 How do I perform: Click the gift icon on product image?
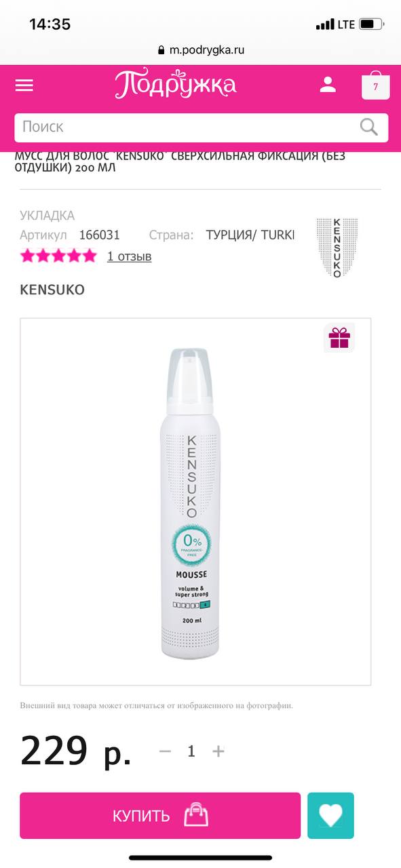338,337
